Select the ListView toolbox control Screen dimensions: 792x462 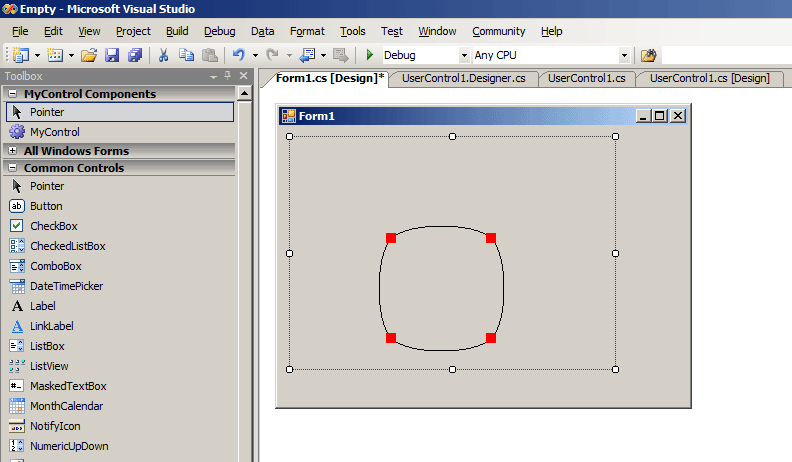pyautogui.click(x=120, y=366)
